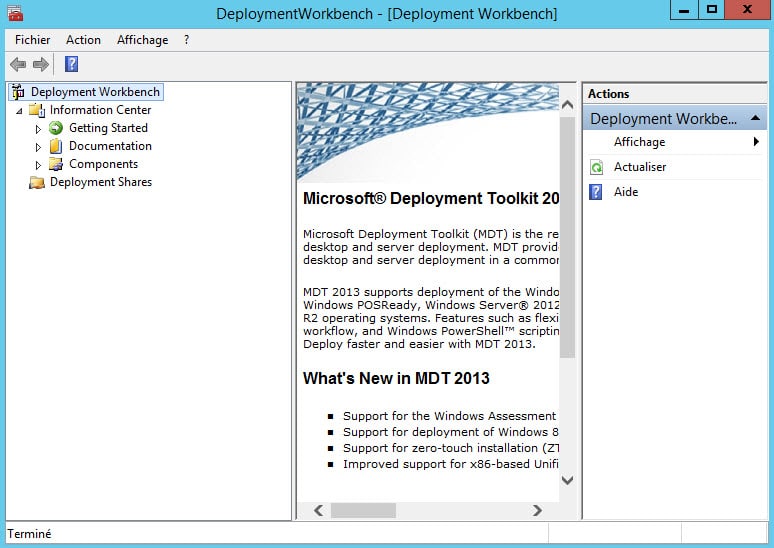The height and width of the screenshot is (548, 774).
Task: Click Affichage in the Actions pane
Action: [x=639, y=142]
